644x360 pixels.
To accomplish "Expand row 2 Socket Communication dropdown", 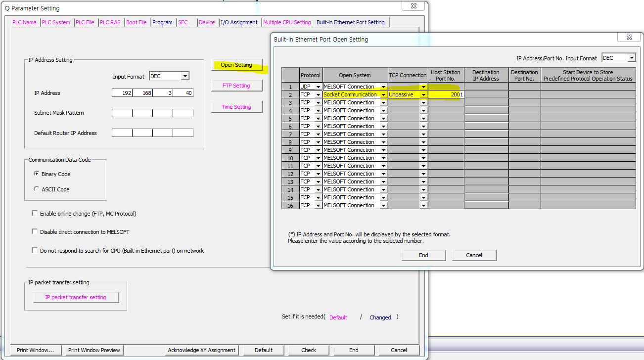I will (383, 94).
